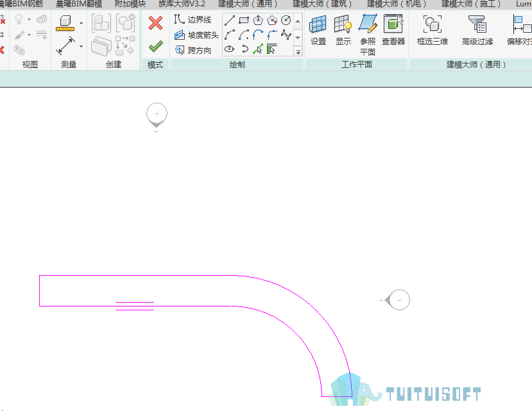This screenshot has width=532, height=411.
Task: Pick the Center-Ends Arc tool
Action: point(244,35)
